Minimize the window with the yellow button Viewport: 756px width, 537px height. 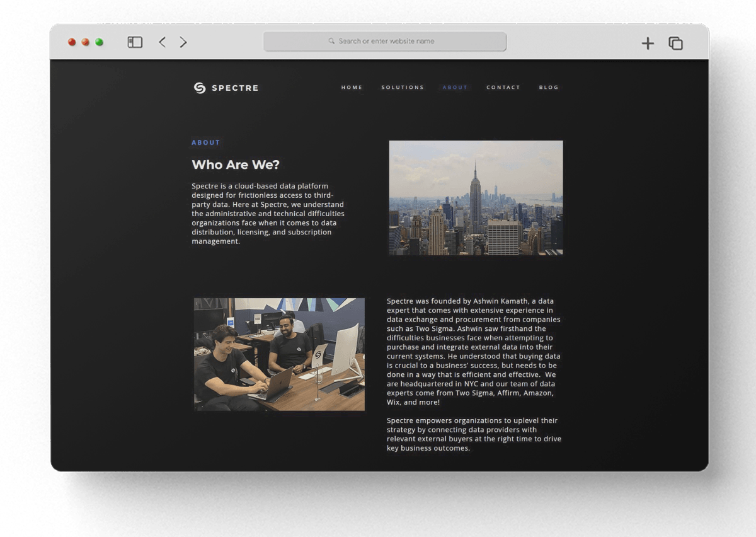point(86,42)
